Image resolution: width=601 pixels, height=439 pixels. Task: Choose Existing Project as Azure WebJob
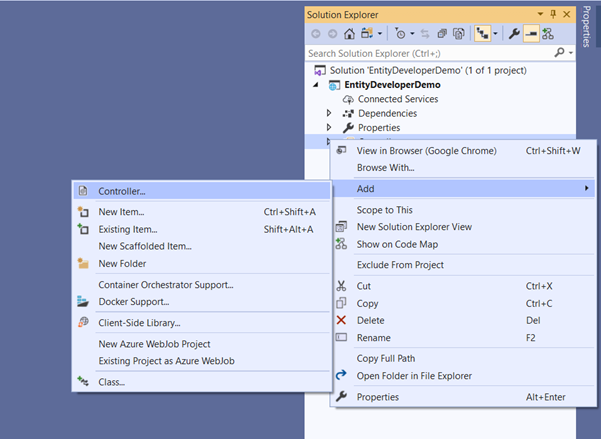pos(202,361)
